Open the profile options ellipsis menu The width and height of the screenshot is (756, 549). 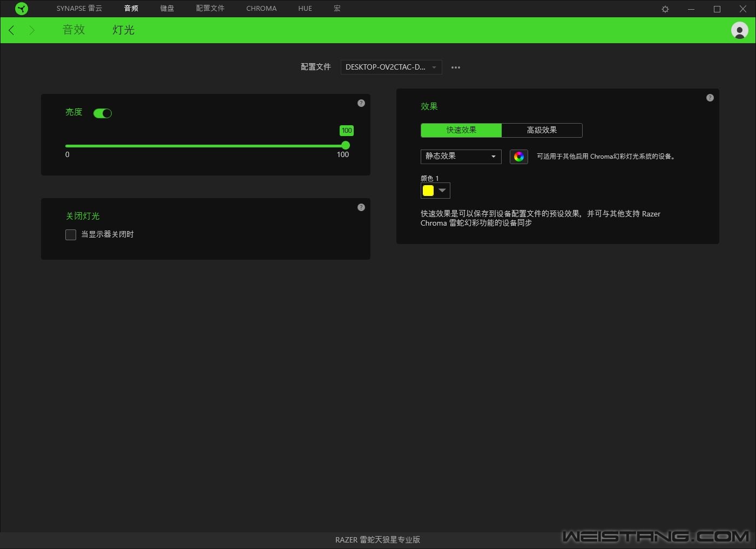coord(456,67)
